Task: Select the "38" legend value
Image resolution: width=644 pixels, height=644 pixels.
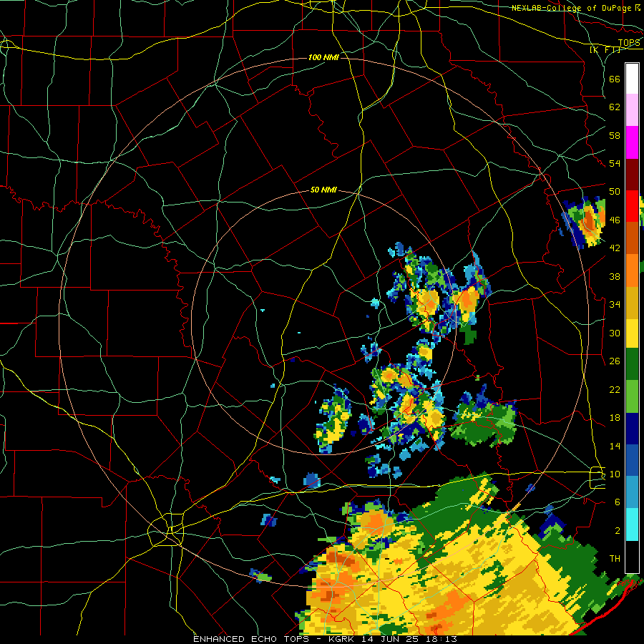Action: [615, 276]
